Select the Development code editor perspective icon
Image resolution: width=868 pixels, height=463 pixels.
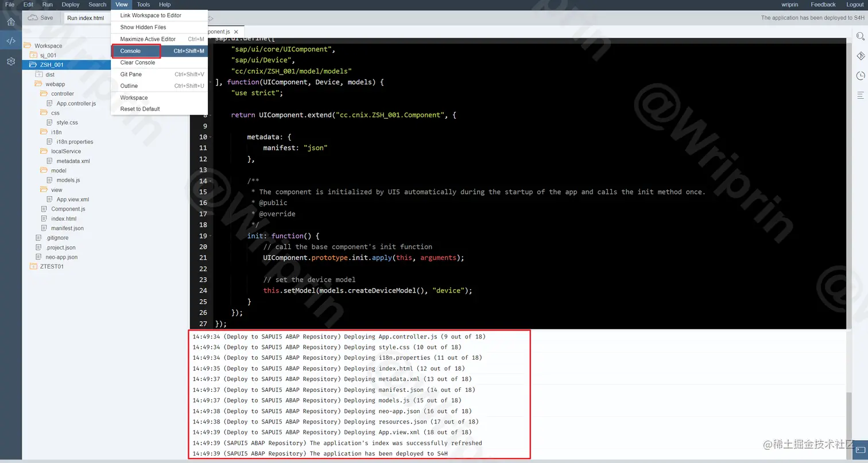pyautogui.click(x=10, y=41)
